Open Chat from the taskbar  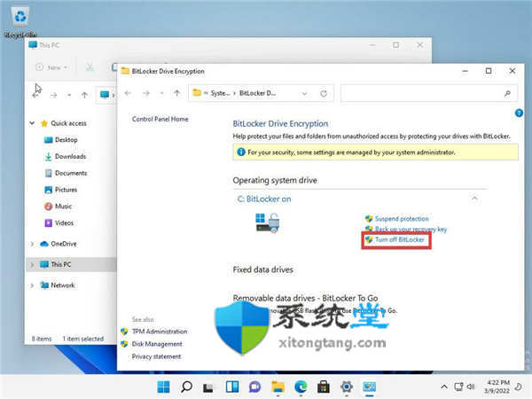[x=254, y=387]
